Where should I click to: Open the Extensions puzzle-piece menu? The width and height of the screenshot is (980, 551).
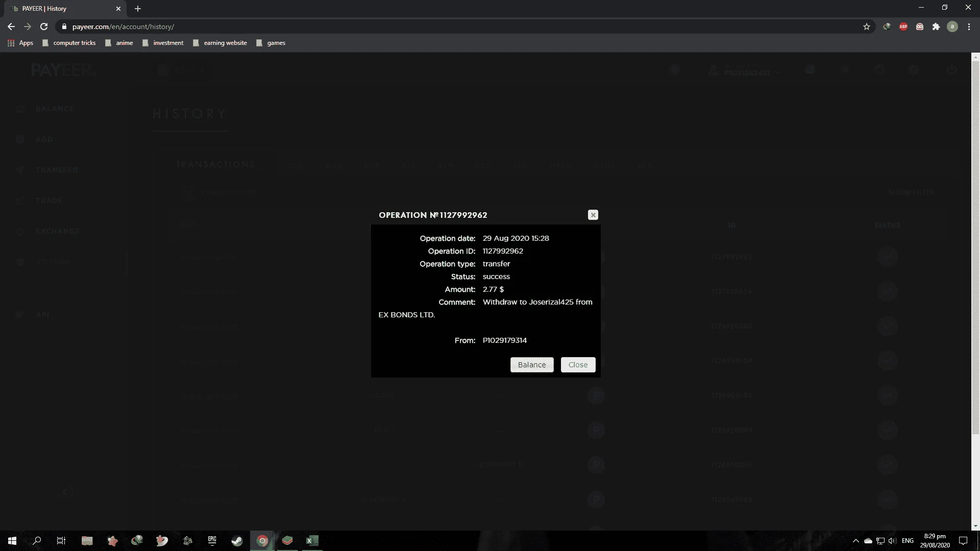pos(936,27)
